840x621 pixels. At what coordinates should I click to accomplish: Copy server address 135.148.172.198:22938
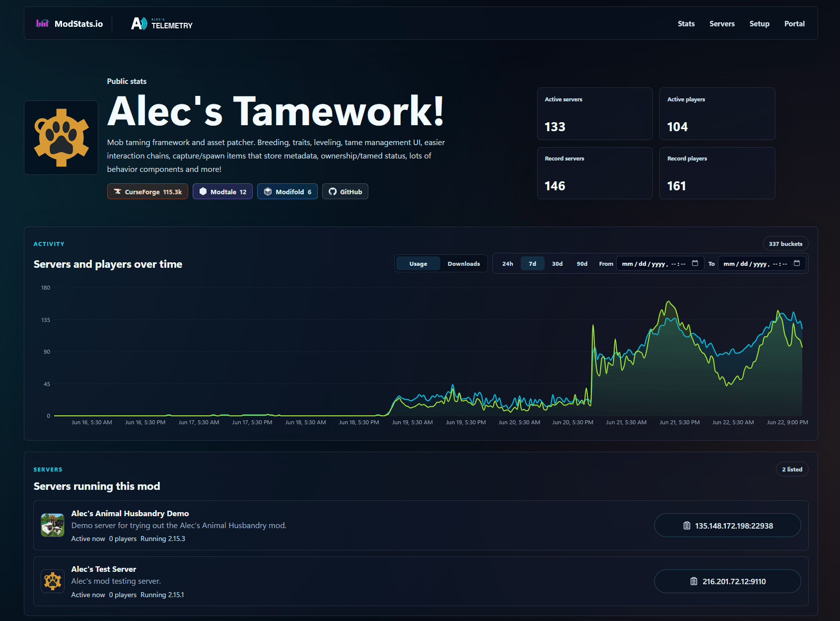[x=728, y=526]
